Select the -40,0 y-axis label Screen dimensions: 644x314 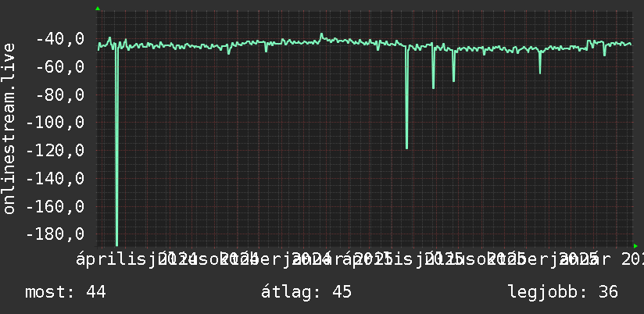[x=60, y=39]
